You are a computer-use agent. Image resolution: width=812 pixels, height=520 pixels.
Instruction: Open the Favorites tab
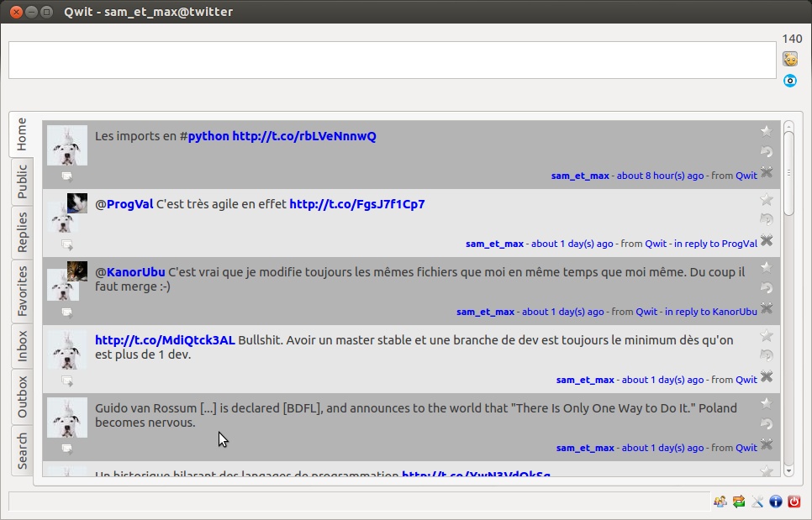coord(22,291)
